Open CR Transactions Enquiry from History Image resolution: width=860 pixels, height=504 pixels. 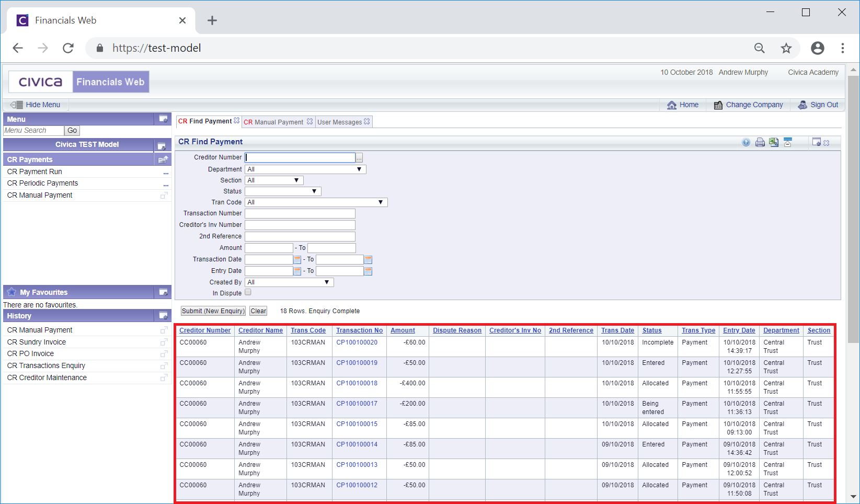(x=46, y=365)
